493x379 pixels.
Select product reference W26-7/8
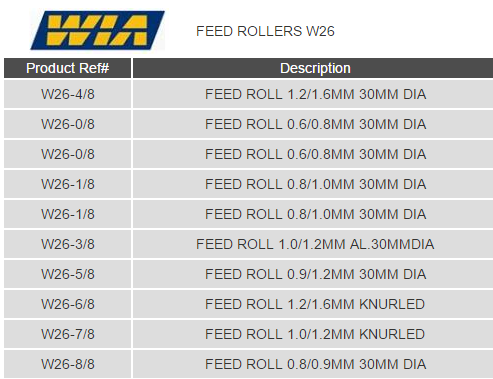click(68, 334)
